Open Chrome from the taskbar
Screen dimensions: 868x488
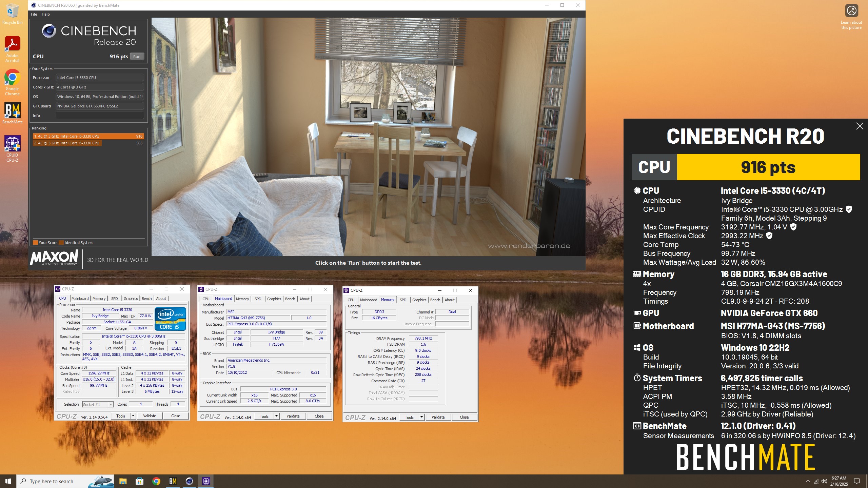click(156, 481)
